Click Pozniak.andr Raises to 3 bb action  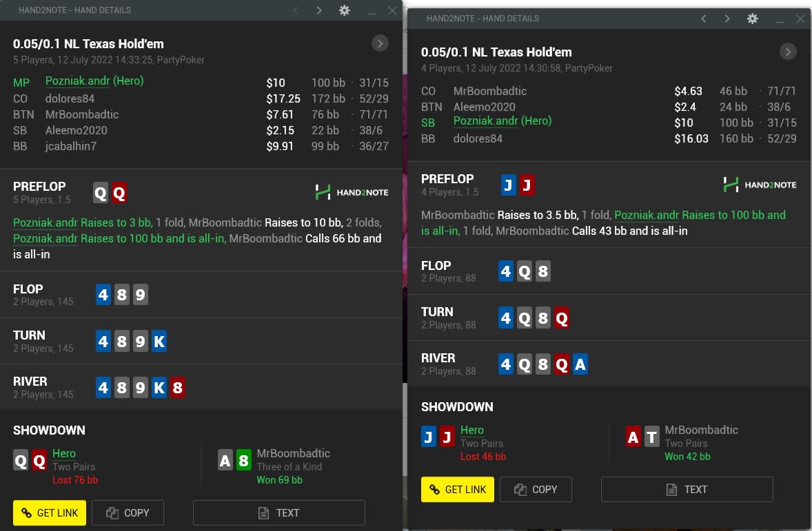tap(83, 222)
